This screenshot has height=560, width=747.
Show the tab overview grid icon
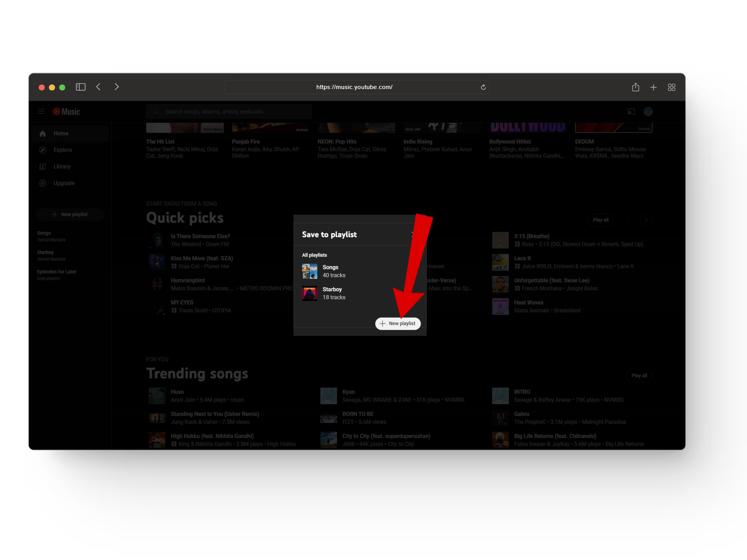pyautogui.click(x=672, y=87)
